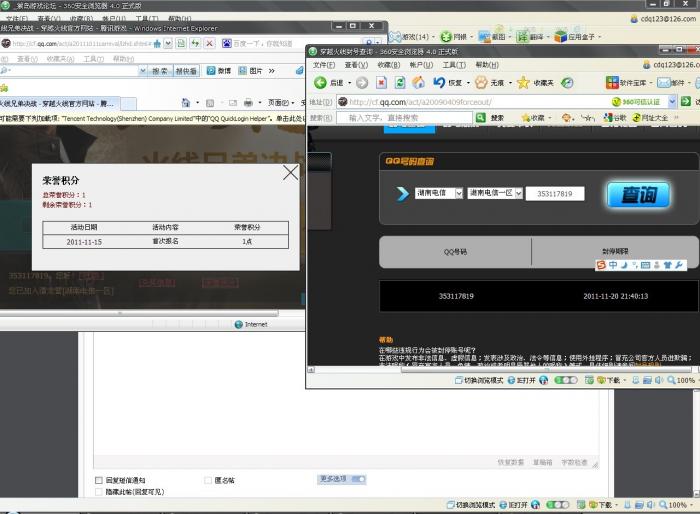
Task: Click the 360 browser address bar URL
Action: [420, 102]
